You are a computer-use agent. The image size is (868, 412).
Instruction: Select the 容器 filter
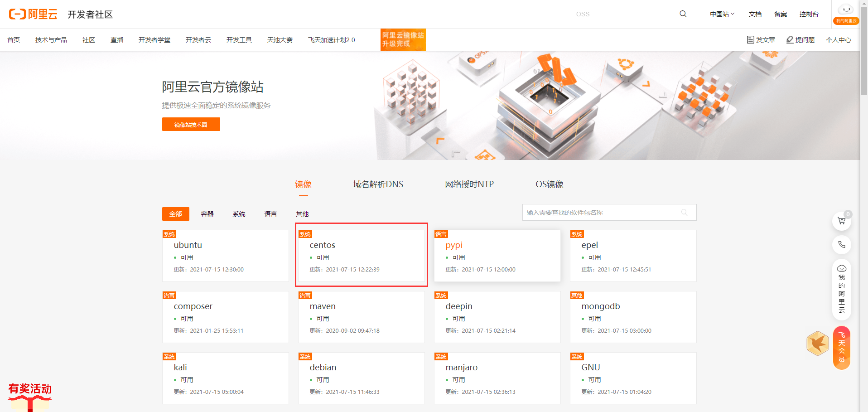207,214
